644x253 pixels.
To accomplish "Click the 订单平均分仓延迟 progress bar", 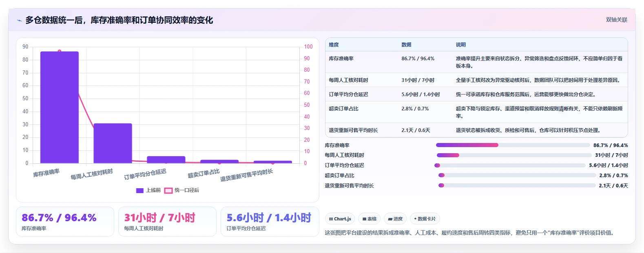I will tap(510, 165).
